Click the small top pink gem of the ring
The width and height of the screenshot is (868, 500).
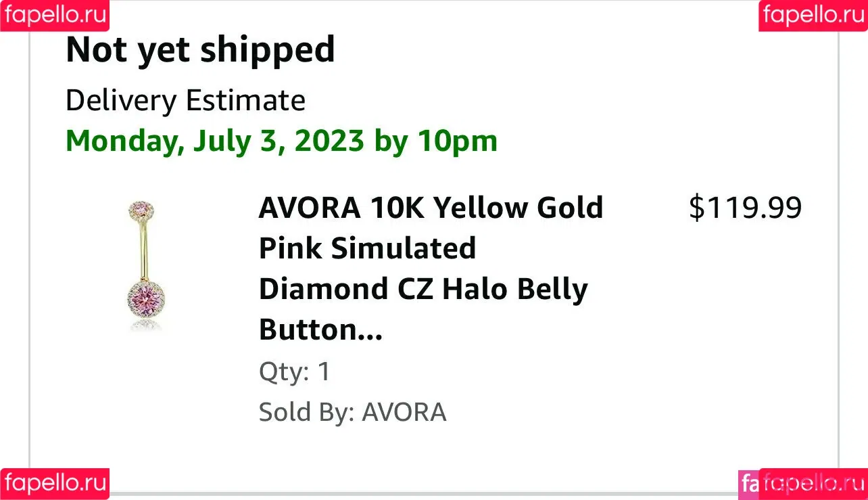click(x=141, y=208)
